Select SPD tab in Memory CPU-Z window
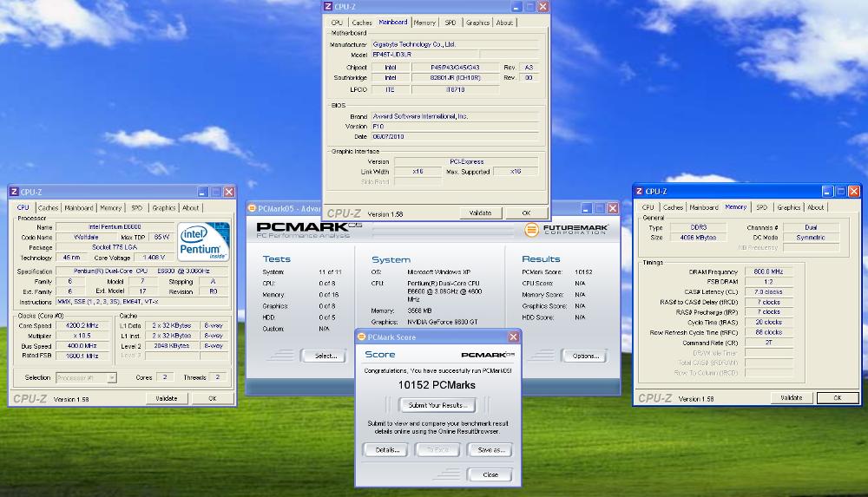 point(762,207)
